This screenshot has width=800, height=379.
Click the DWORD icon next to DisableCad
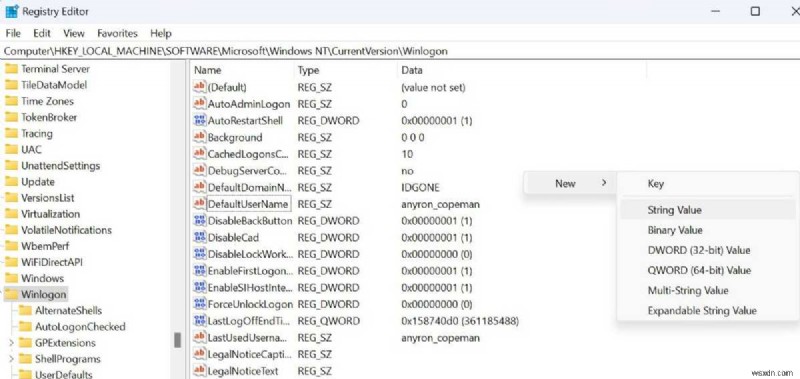pyautogui.click(x=199, y=237)
